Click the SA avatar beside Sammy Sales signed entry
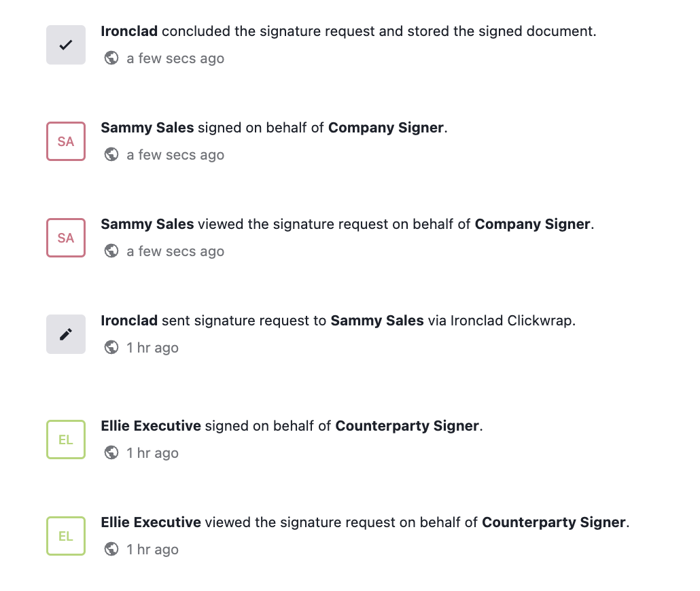Viewport: 700px width, 591px height. tap(66, 141)
